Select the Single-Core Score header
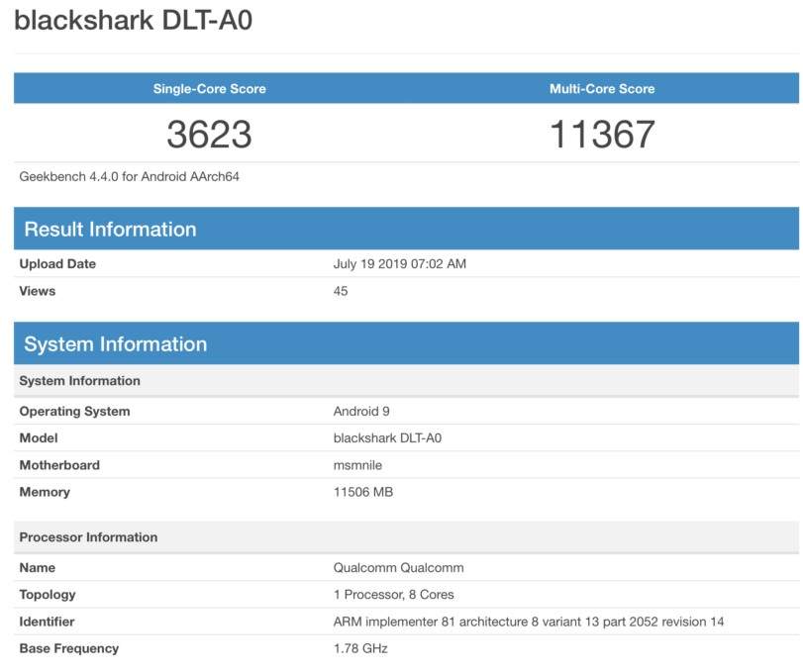803x672 pixels. (209, 89)
